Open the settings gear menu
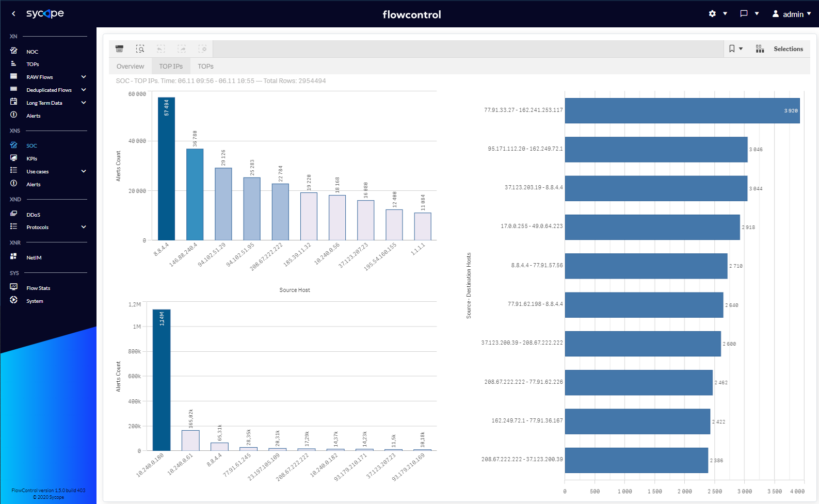Viewport: 819px width, 504px height. coord(712,14)
